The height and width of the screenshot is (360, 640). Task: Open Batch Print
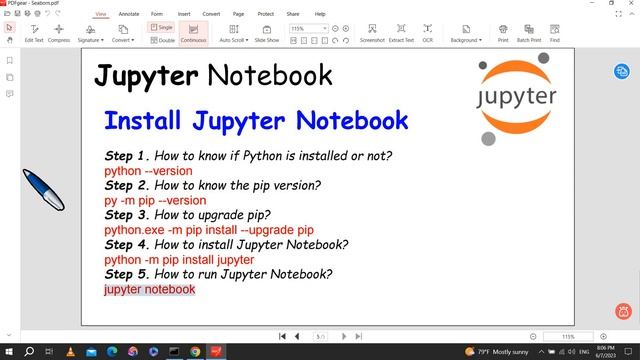click(x=529, y=33)
